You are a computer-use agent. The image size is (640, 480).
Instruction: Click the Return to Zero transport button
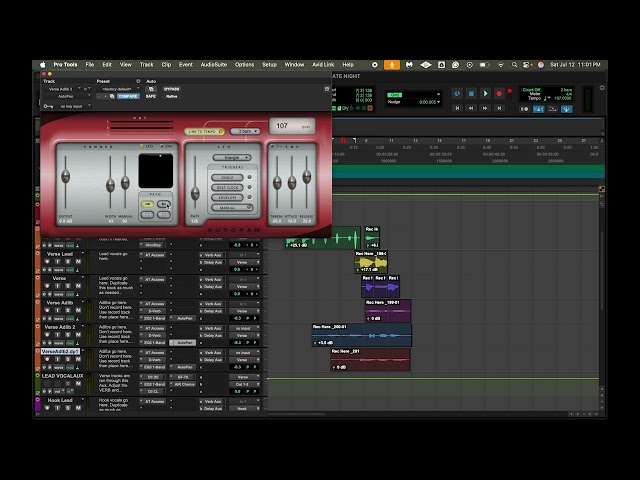457,108
